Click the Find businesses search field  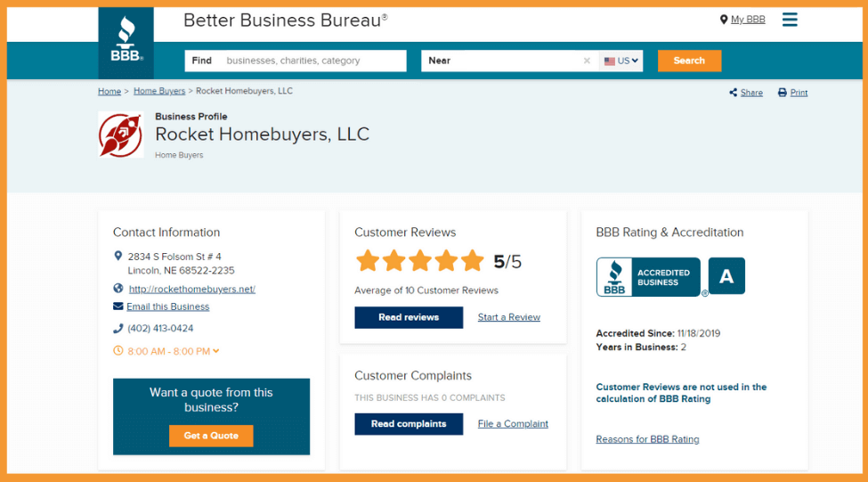296,61
